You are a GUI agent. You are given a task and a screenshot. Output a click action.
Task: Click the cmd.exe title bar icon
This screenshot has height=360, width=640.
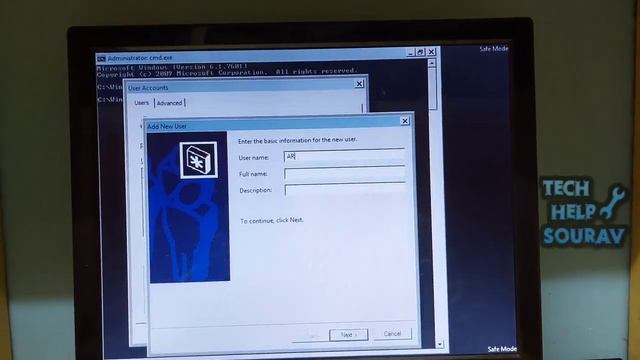pyautogui.click(x=101, y=59)
